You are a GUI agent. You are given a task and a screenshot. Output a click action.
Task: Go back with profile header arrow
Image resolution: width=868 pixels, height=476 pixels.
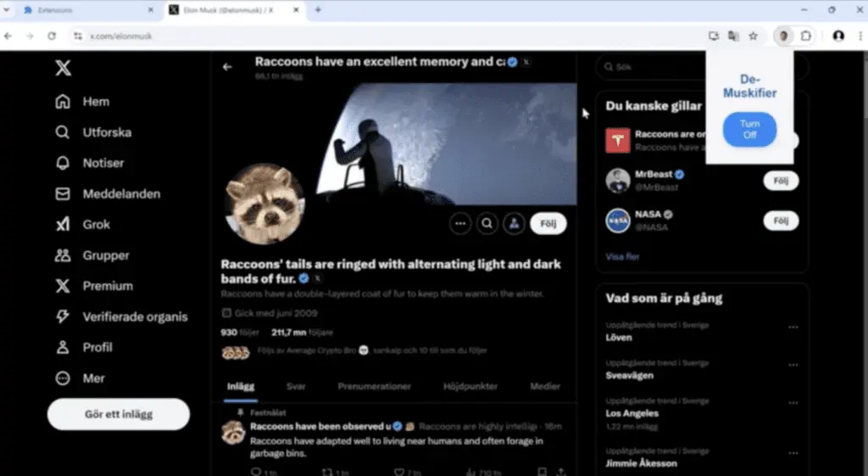(227, 67)
